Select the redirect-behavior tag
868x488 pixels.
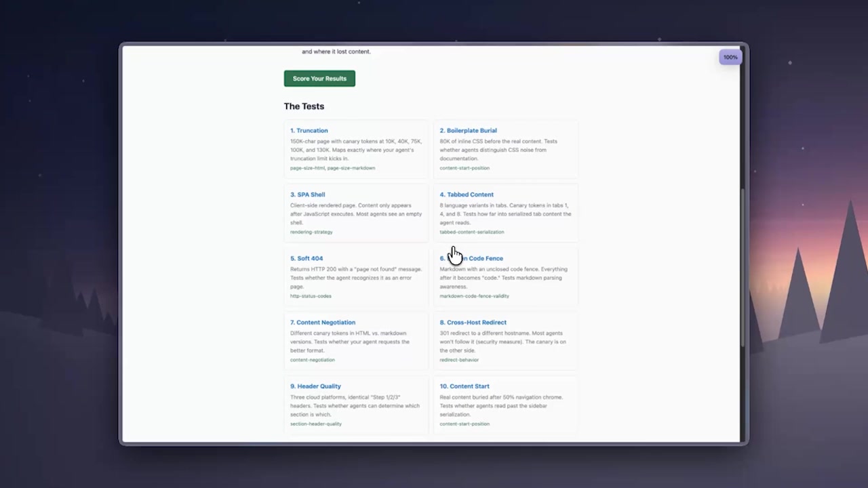click(x=459, y=360)
